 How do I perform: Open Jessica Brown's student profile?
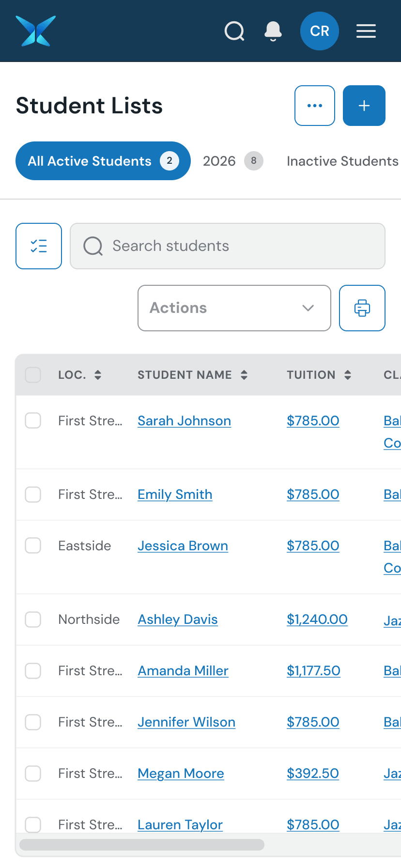(x=183, y=546)
